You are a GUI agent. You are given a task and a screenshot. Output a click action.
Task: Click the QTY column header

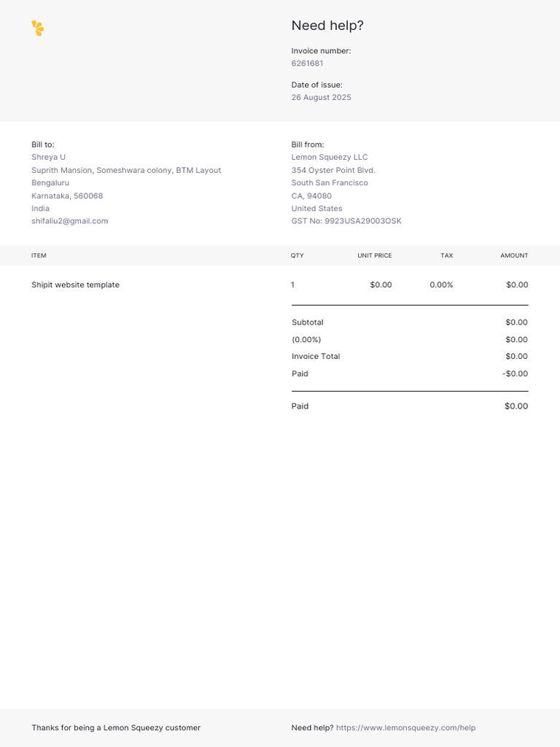tap(297, 256)
